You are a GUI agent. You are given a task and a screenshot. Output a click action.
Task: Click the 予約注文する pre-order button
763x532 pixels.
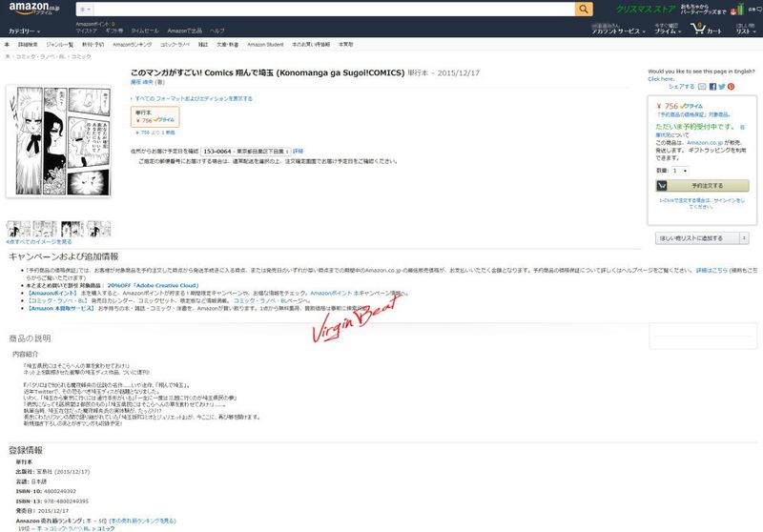(x=702, y=185)
